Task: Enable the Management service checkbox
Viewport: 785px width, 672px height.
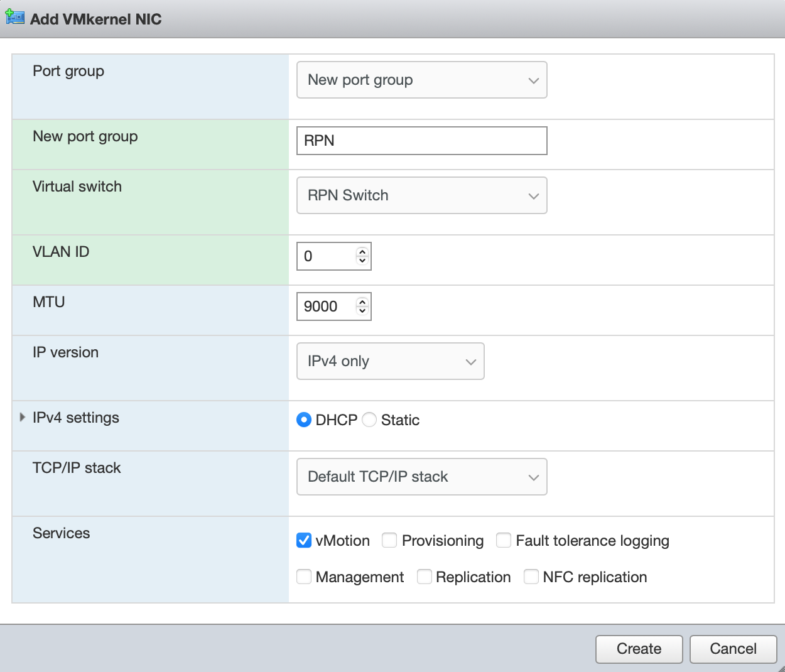Action: point(304,577)
